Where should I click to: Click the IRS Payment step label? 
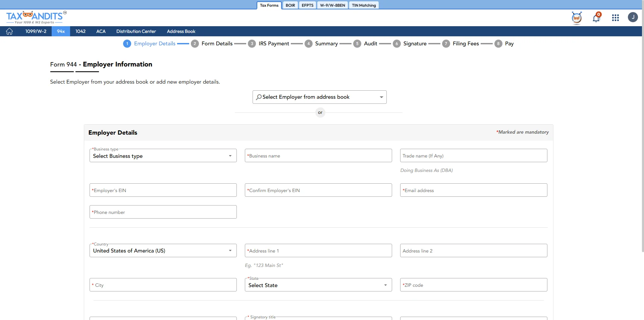(274, 44)
